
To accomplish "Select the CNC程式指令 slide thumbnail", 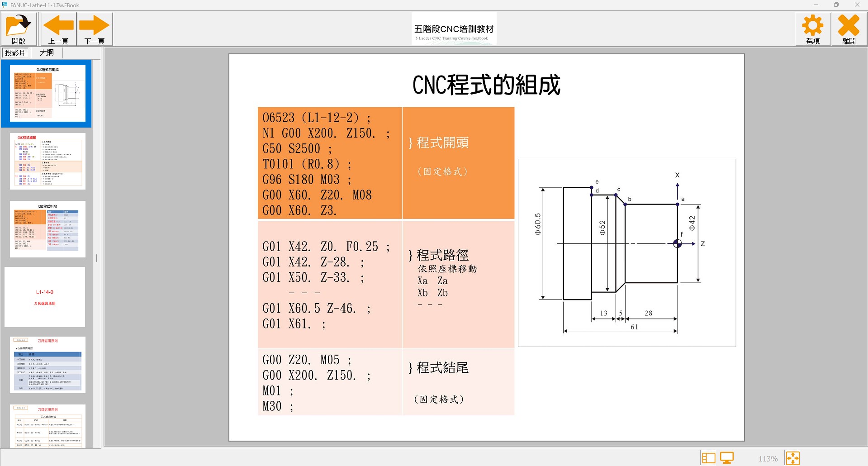I will click(x=47, y=229).
